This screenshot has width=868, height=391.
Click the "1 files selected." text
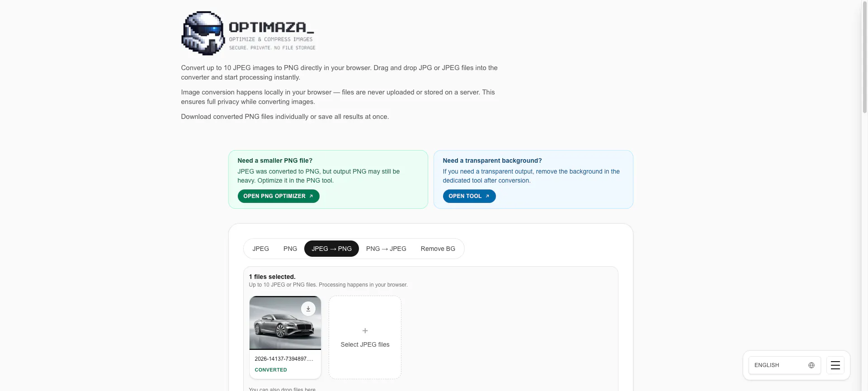click(x=272, y=277)
